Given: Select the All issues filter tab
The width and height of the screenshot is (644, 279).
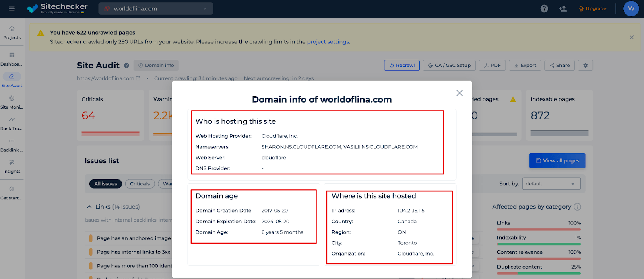Looking at the screenshot, I should (105, 184).
